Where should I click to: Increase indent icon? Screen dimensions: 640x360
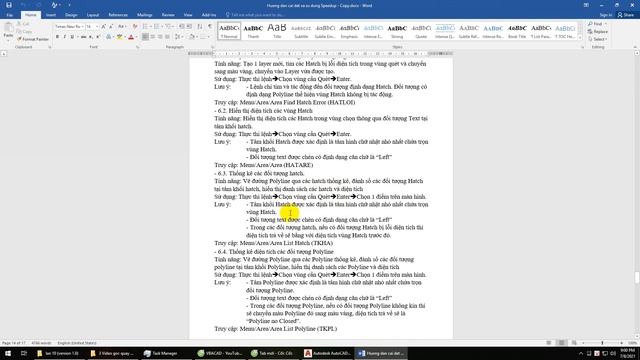click(x=189, y=27)
